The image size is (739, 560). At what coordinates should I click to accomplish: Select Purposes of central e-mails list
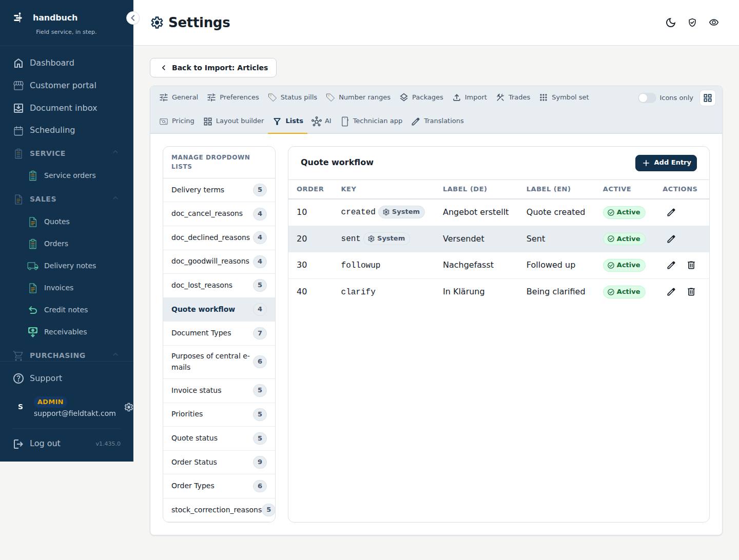(x=219, y=362)
